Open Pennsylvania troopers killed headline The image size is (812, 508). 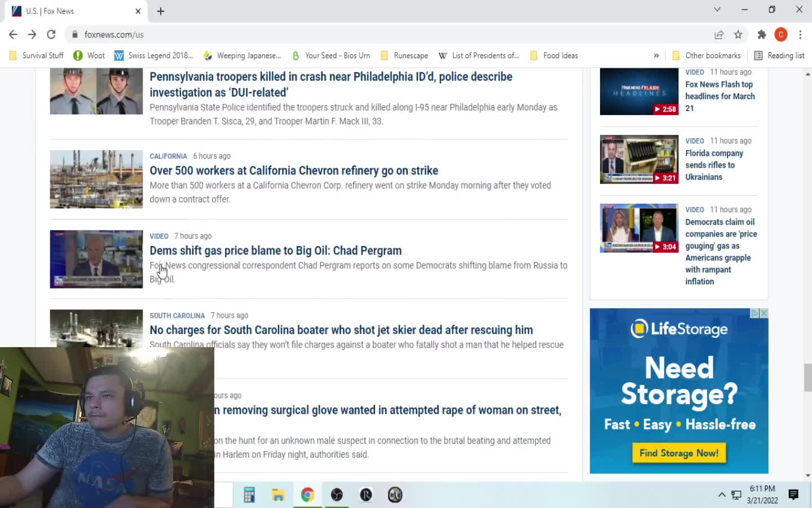coord(331,84)
